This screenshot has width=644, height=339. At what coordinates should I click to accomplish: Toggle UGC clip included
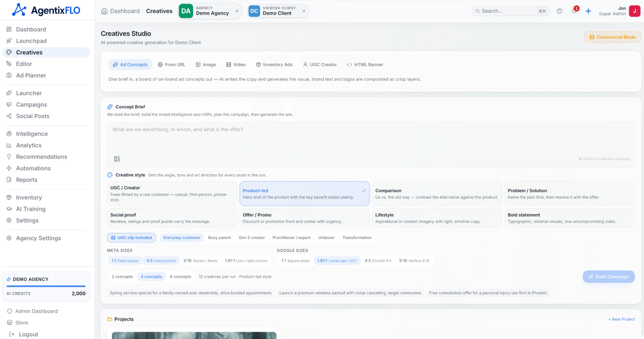[x=131, y=238]
